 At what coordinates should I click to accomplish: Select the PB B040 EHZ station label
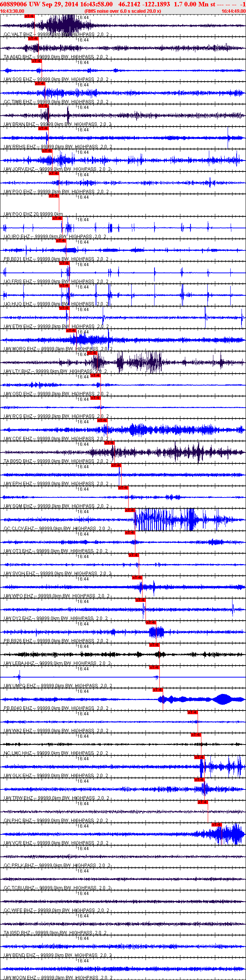click(56, 708)
